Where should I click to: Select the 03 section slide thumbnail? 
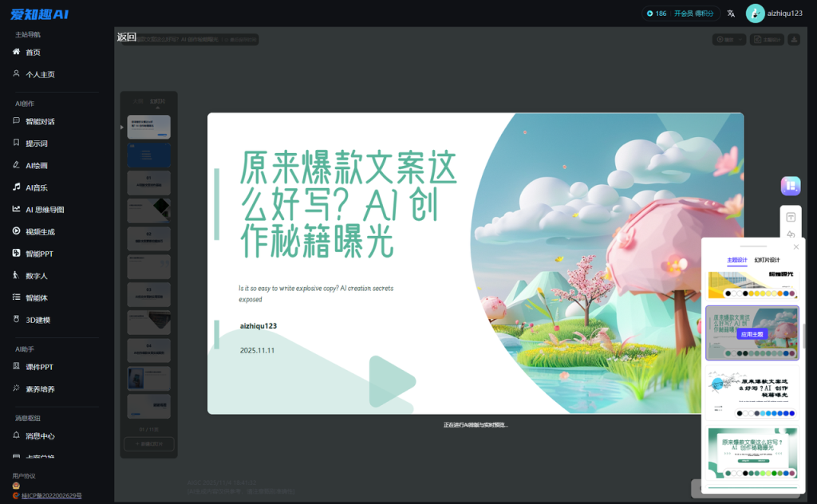(149, 295)
